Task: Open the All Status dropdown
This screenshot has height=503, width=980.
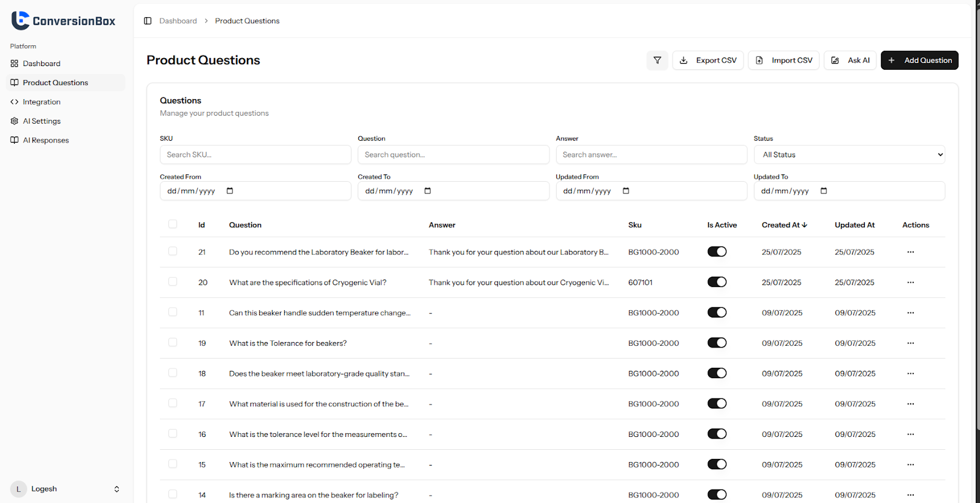Action: tap(849, 155)
